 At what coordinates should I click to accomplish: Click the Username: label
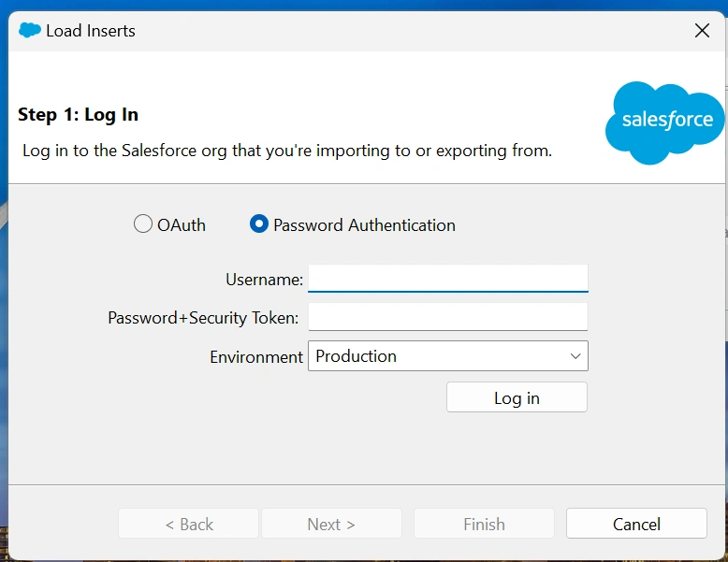(x=264, y=280)
